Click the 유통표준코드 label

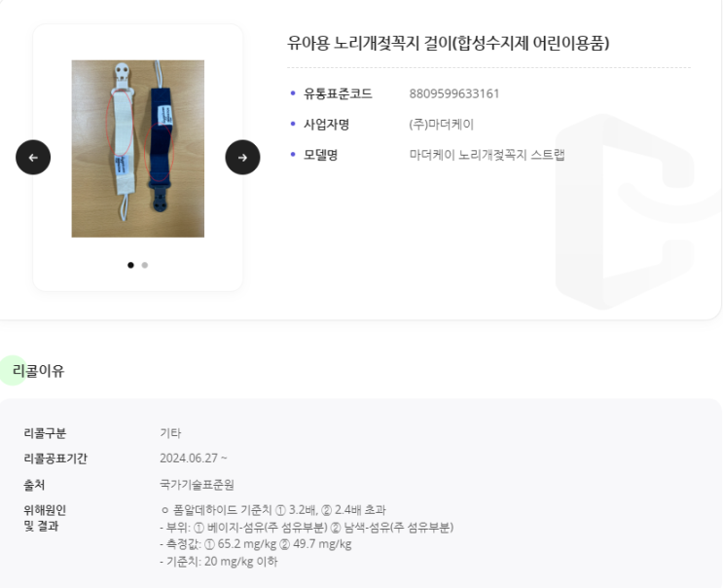click(338, 93)
